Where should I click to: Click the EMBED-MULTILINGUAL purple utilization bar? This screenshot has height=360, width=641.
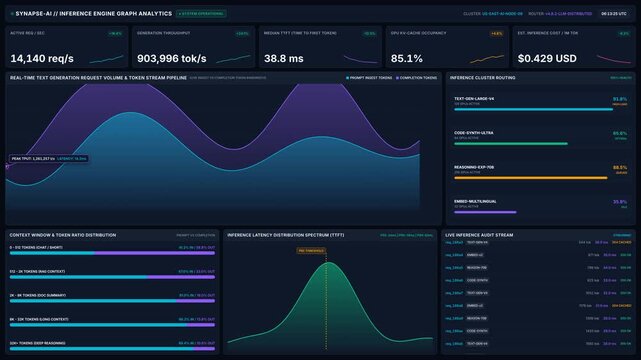(485, 212)
